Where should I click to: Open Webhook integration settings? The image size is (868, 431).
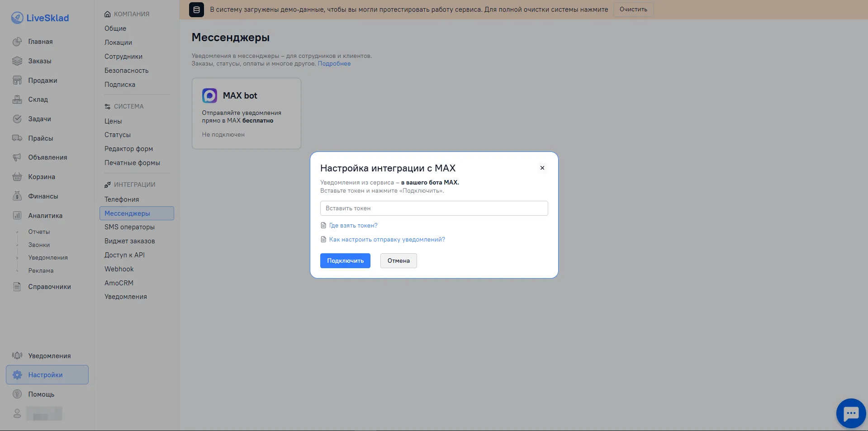119,269
